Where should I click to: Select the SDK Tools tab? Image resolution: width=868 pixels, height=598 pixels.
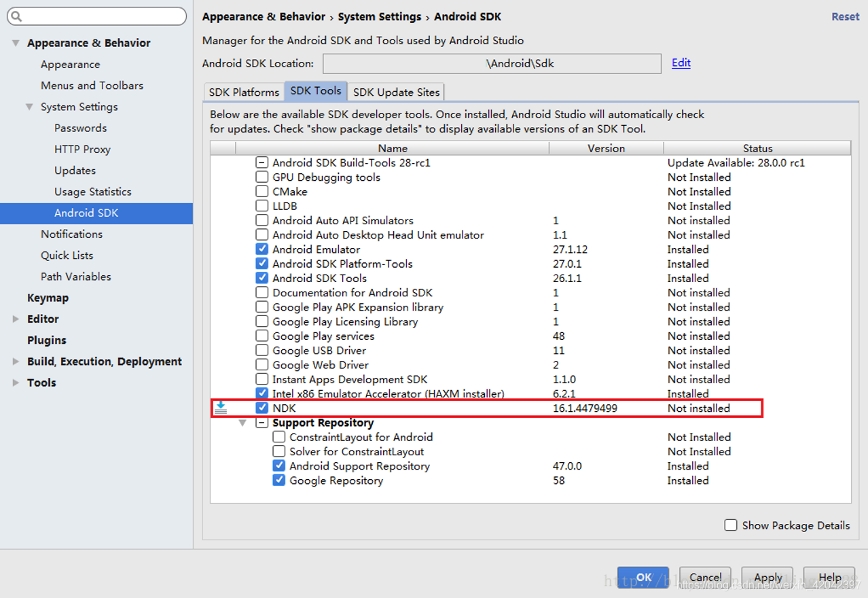[316, 90]
